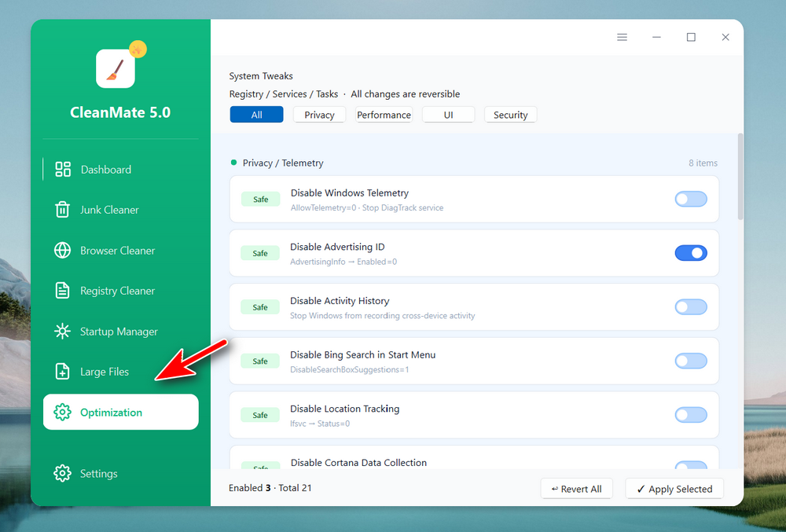
Task: Click the Settings gear icon
Action: point(63,474)
